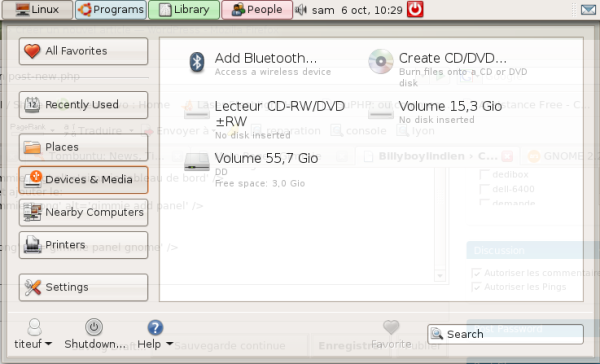The image size is (600, 364).
Task: Select the Places category
Action: (x=83, y=147)
